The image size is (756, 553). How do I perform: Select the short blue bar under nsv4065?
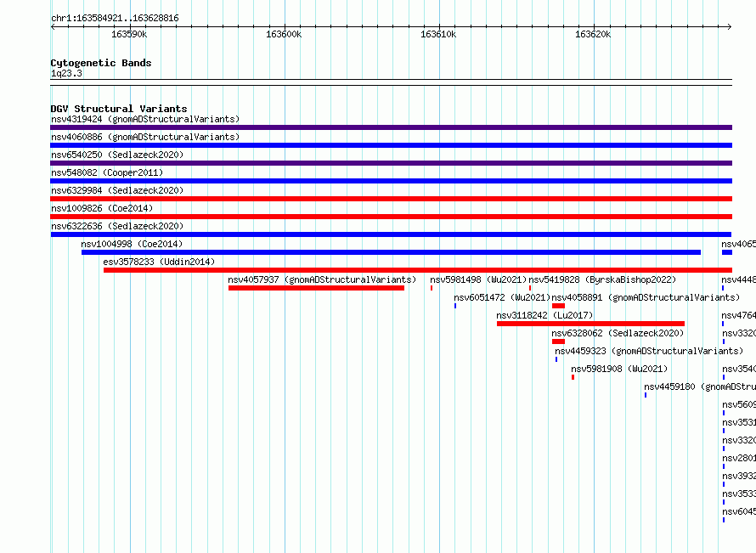[727, 252]
